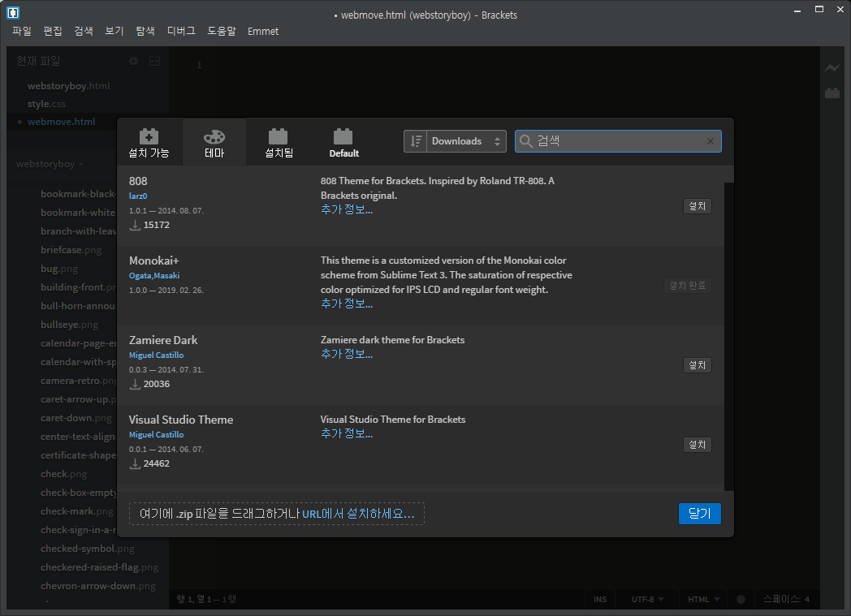This screenshot has height=616, width=851.
Task: Click the working files gear icon
Action: click(133, 61)
